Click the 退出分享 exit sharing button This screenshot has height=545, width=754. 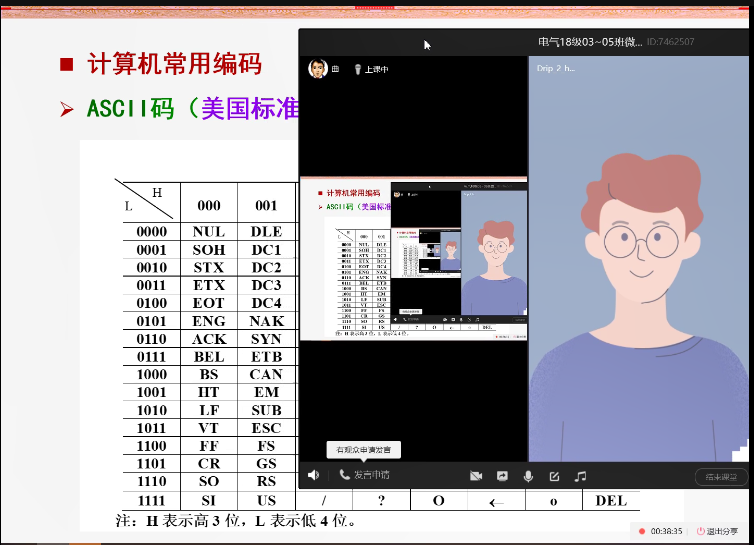(720, 531)
